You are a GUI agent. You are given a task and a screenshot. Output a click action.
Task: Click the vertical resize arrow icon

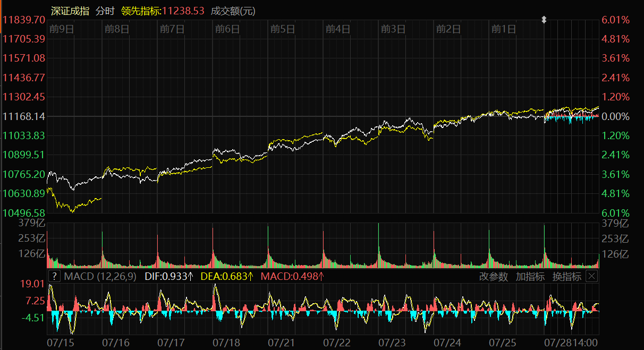click(x=544, y=20)
